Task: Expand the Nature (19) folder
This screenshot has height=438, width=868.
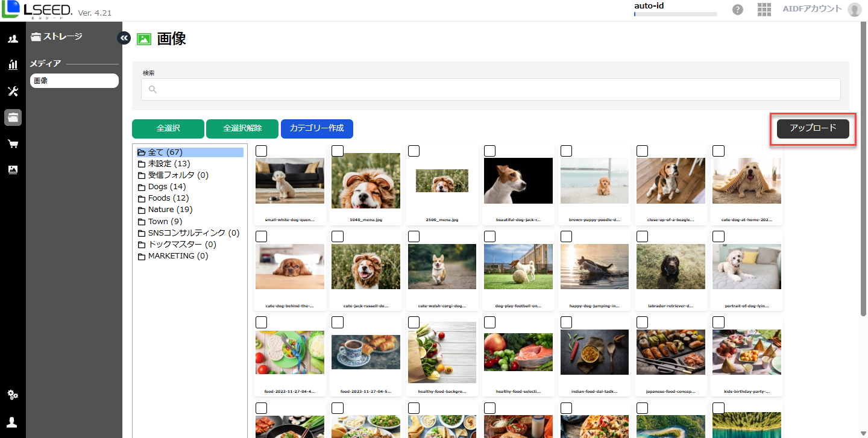Action: click(169, 210)
